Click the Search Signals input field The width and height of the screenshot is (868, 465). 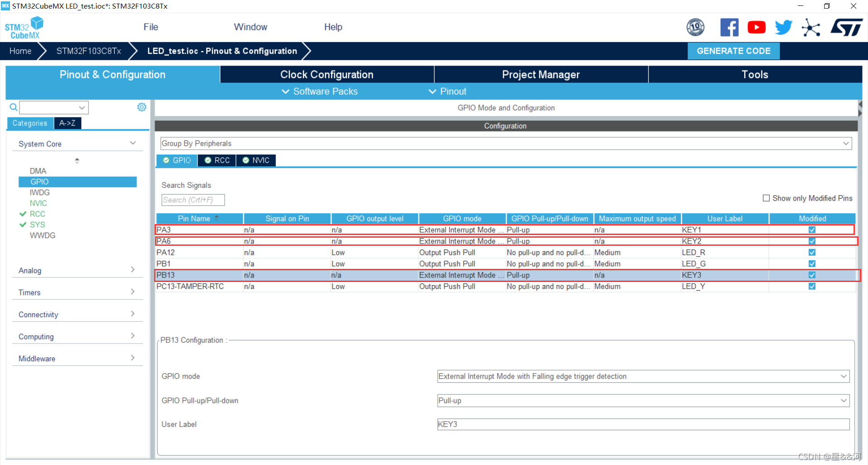coord(193,200)
